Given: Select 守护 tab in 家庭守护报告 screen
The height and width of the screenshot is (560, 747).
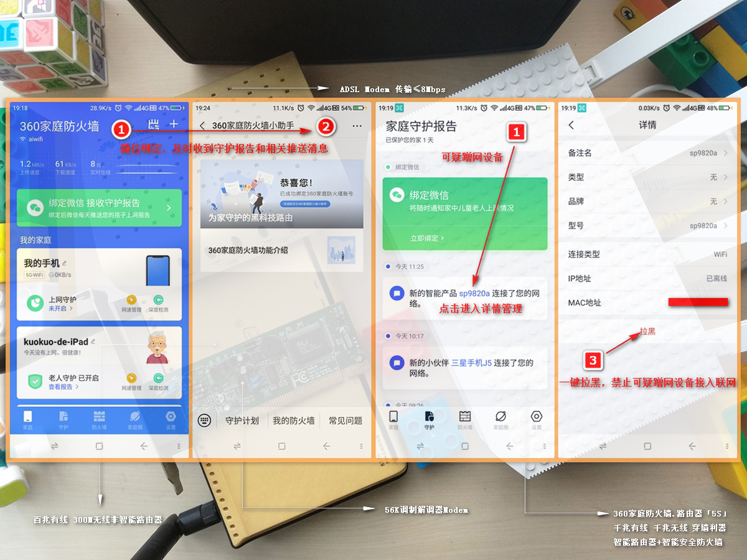Looking at the screenshot, I should tap(429, 421).
